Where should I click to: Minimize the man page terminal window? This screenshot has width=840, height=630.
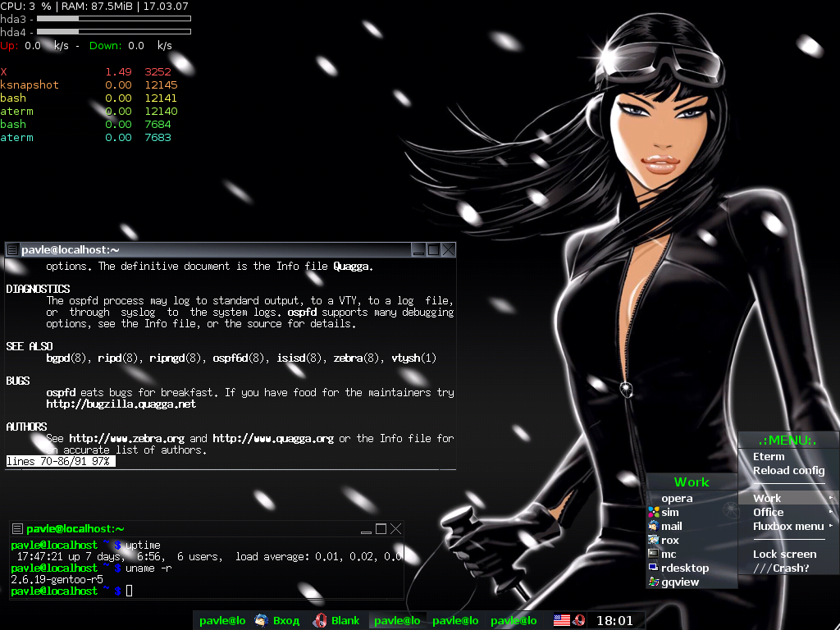click(x=419, y=250)
